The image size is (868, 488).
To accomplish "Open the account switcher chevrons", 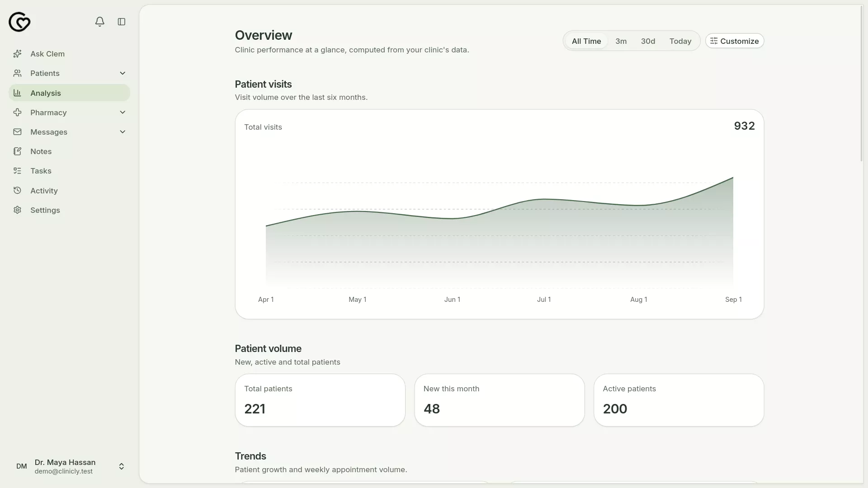I will coord(122,466).
